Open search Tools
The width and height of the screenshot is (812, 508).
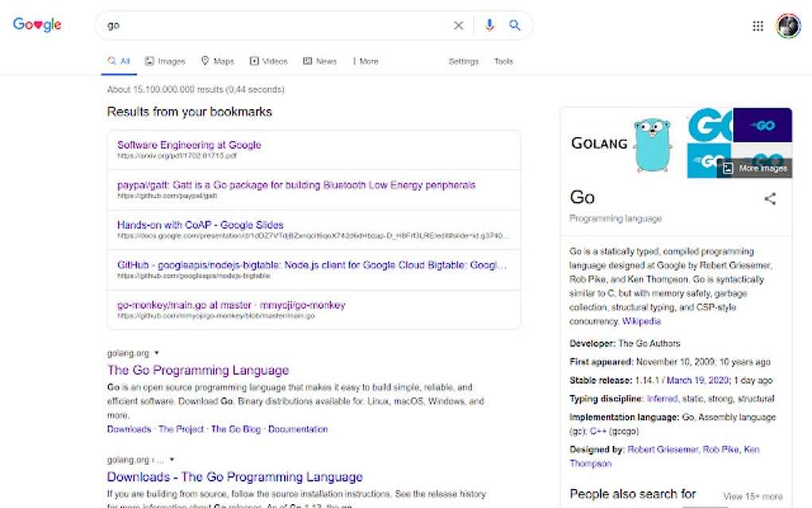503,61
